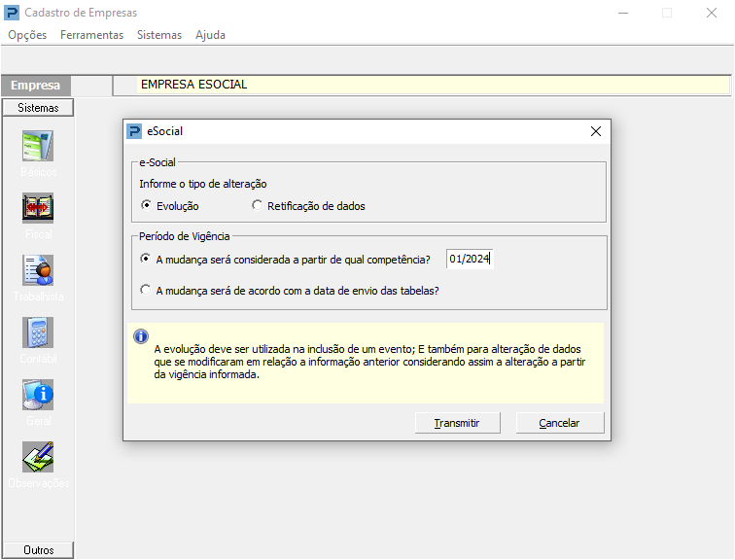Open the Contábil calculator icon

pyautogui.click(x=38, y=332)
